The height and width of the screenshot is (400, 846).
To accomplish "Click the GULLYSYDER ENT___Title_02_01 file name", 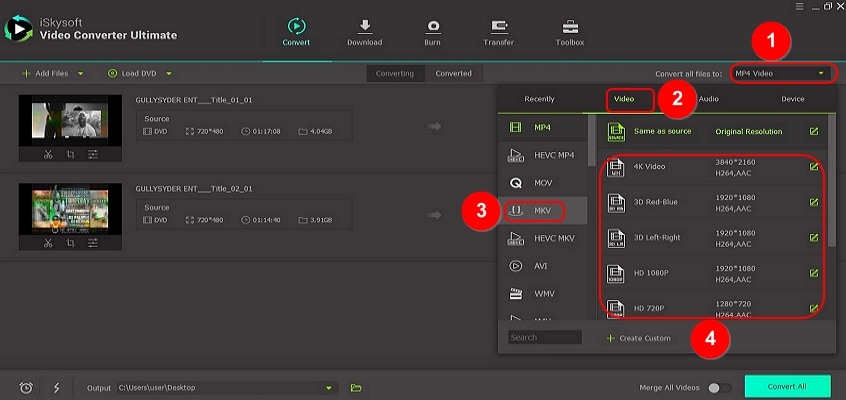I will (194, 188).
